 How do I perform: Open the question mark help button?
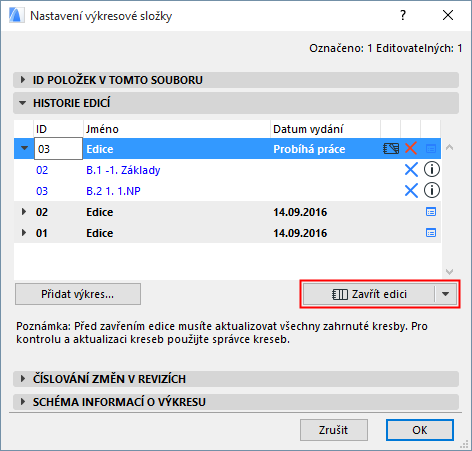[403, 15]
